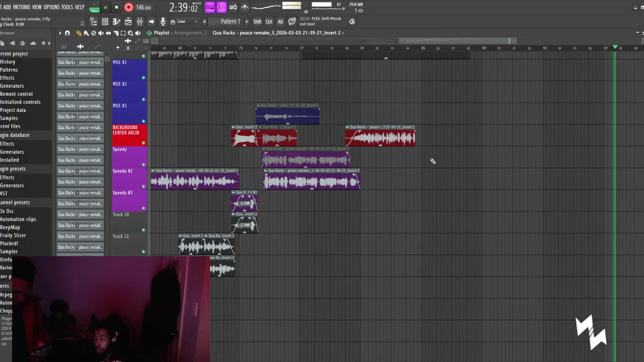Viewport: 644px width, 362px height.
Task: Click the -2.7dB gain on Track 10 clip
Action: (x=245, y=225)
